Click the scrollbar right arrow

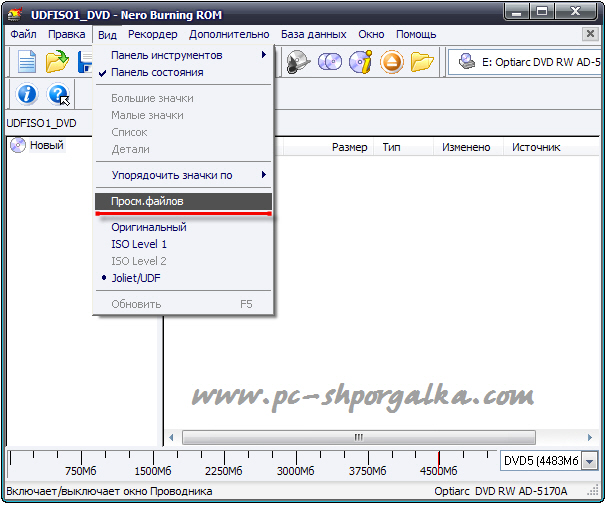click(590, 437)
